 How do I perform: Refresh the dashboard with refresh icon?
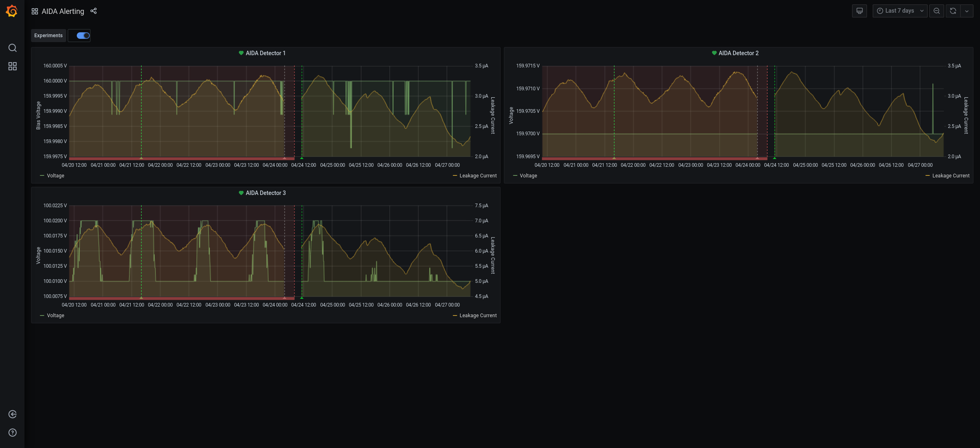click(x=953, y=11)
